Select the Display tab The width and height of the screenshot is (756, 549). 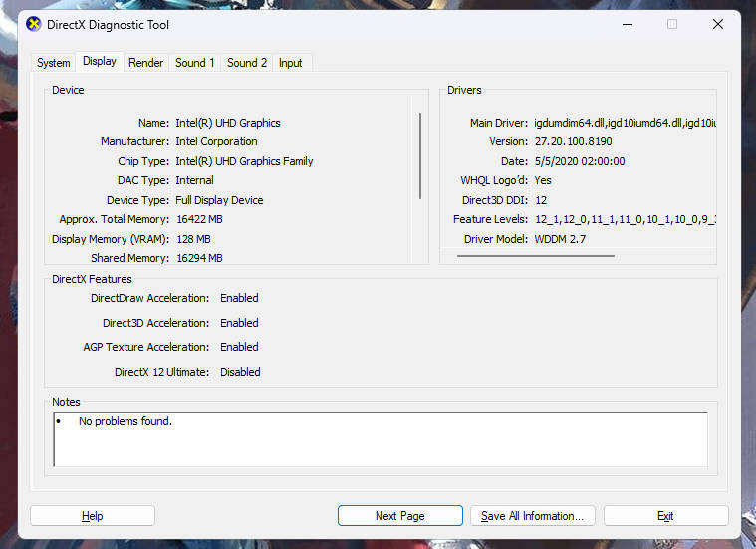[x=100, y=62]
